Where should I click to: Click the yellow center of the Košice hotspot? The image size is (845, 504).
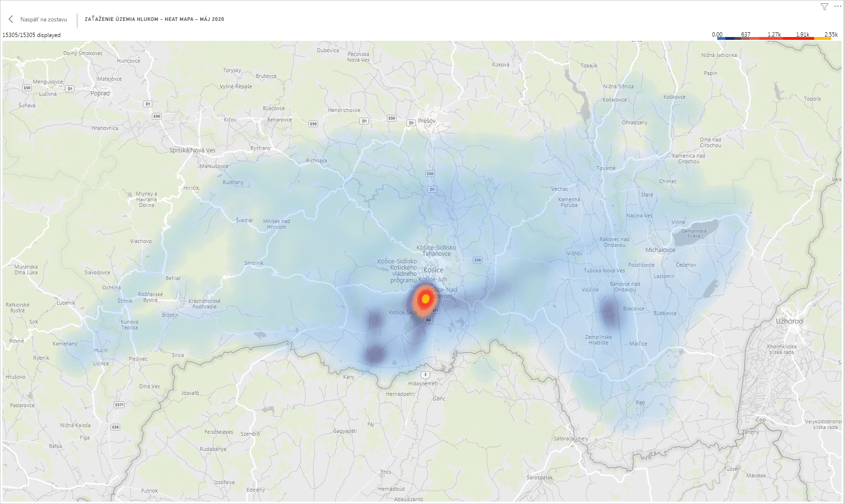pyautogui.click(x=426, y=299)
